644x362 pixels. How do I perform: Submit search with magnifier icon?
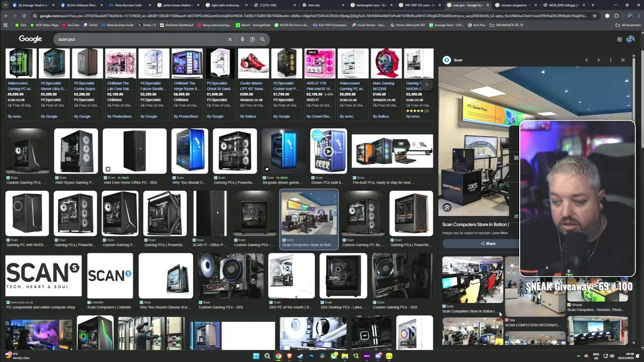[262, 39]
